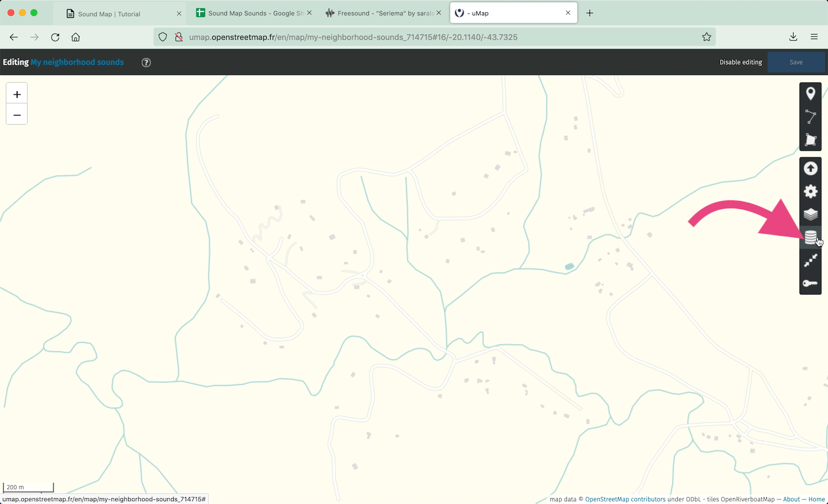Switch to Freesound Seriema tab
The width and height of the screenshot is (828, 504).
click(x=378, y=13)
